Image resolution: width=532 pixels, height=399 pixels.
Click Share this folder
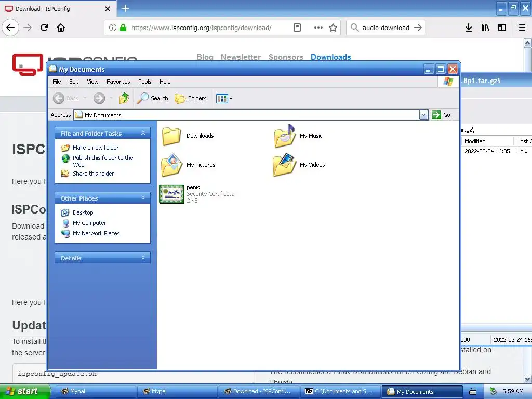click(x=94, y=174)
